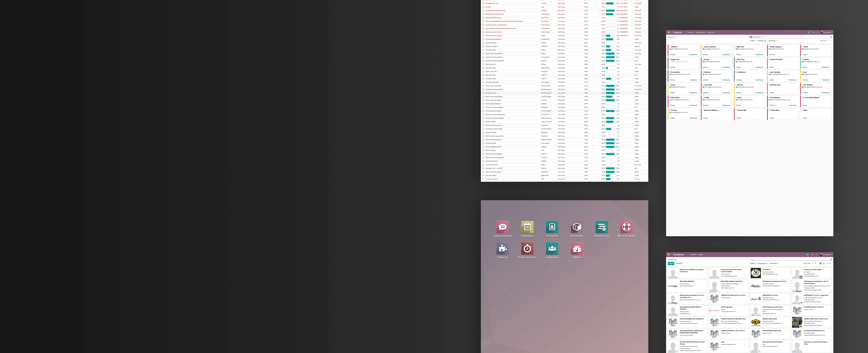Select the Campaña sept -dic 21 row checkbox
The width and height of the screenshot is (868, 353).
(483, 3)
